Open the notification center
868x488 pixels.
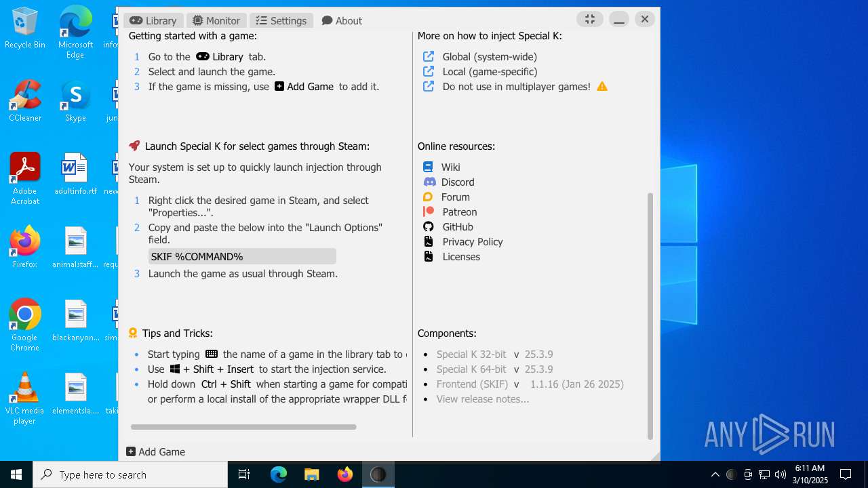pos(846,474)
